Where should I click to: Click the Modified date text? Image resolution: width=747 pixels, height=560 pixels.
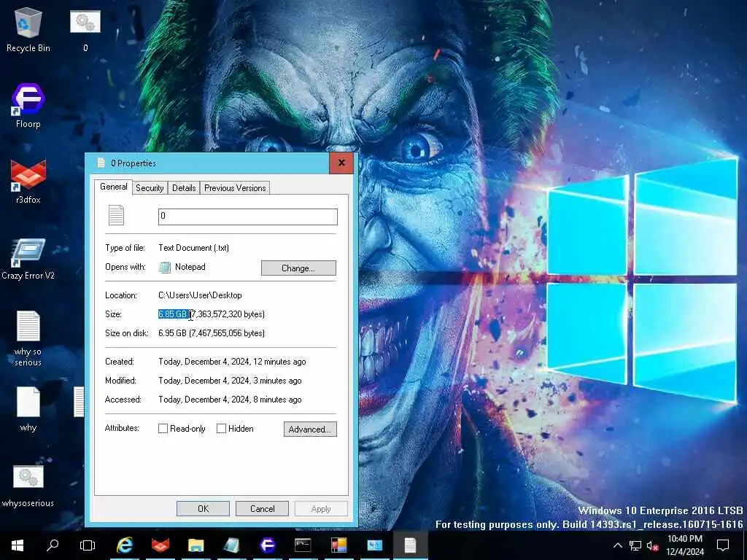pyautogui.click(x=230, y=381)
